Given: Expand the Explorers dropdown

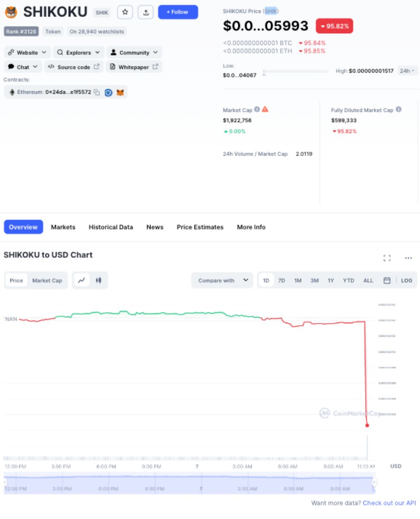Looking at the screenshot, I should coord(79,52).
